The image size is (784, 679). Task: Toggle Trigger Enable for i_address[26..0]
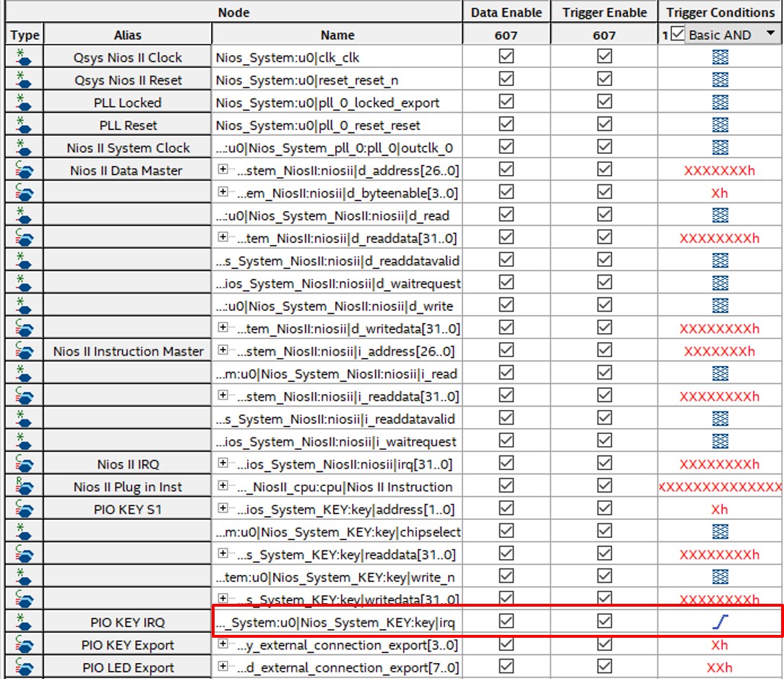point(605,350)
